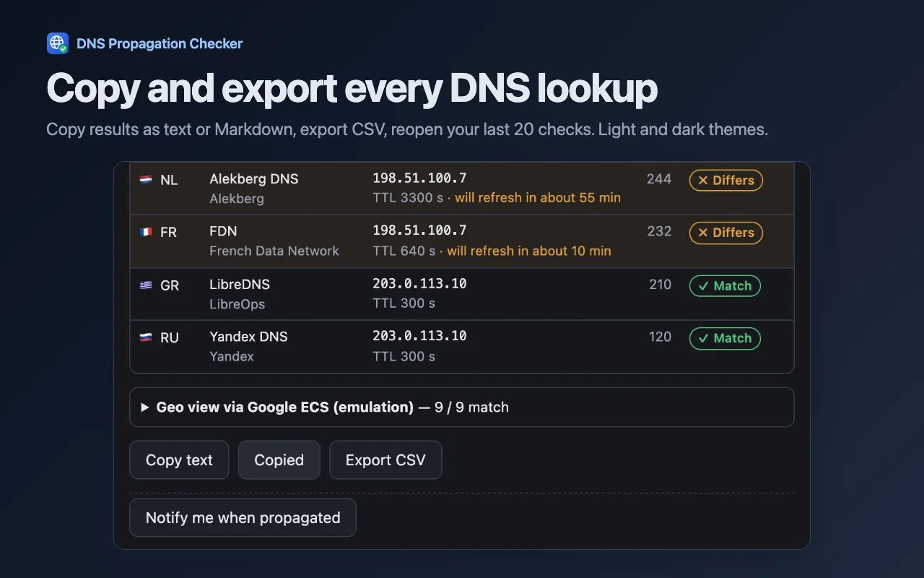Click IP 203.0.113.10 in the Yandex row

click(x=419, y=336)
